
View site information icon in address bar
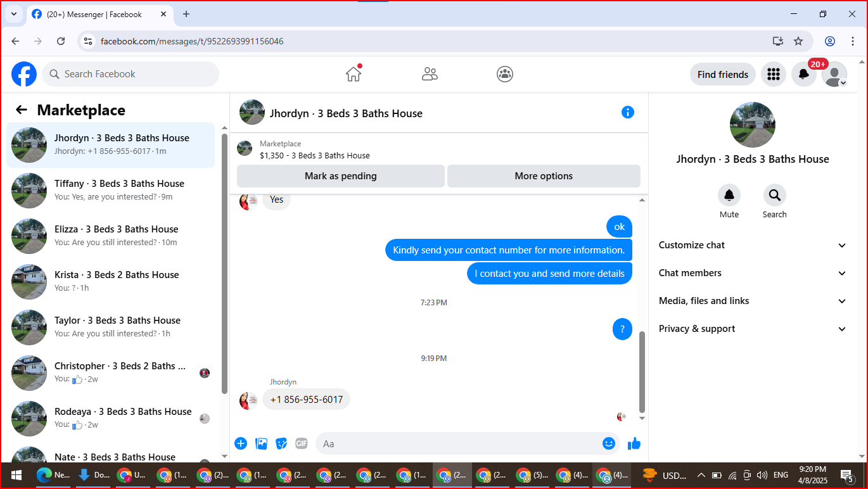click(x=88, y=41)
